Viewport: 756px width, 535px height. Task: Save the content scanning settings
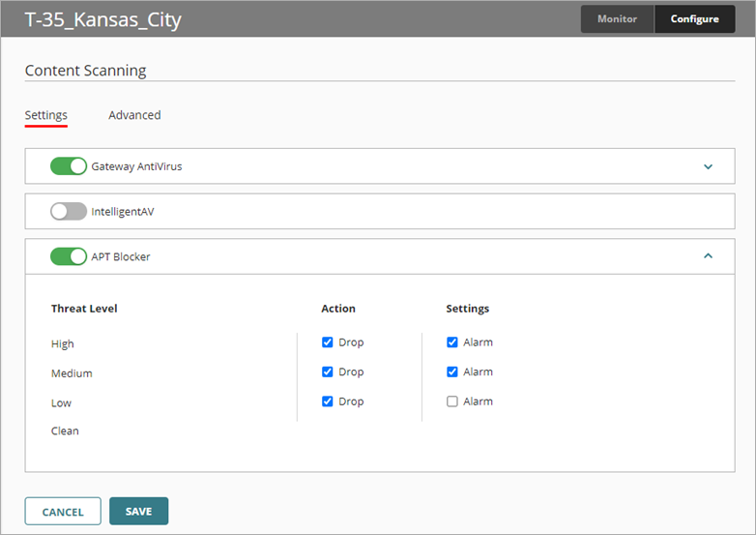[138, 512]
